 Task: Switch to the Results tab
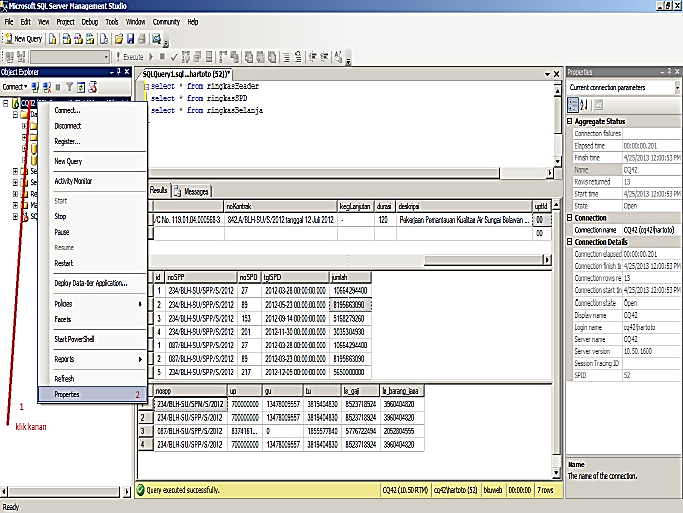coord(159,190)
